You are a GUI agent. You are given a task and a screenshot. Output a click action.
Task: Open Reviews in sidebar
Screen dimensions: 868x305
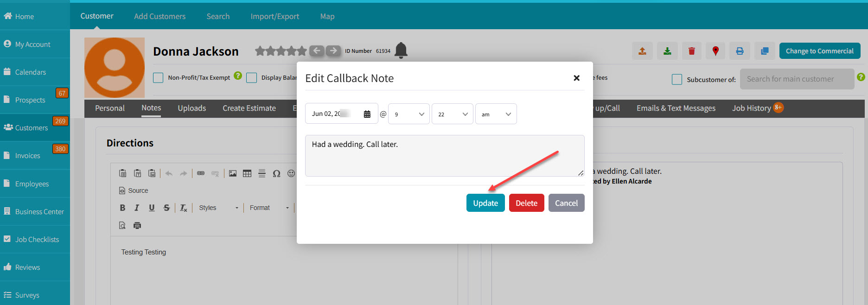(27, 267)
